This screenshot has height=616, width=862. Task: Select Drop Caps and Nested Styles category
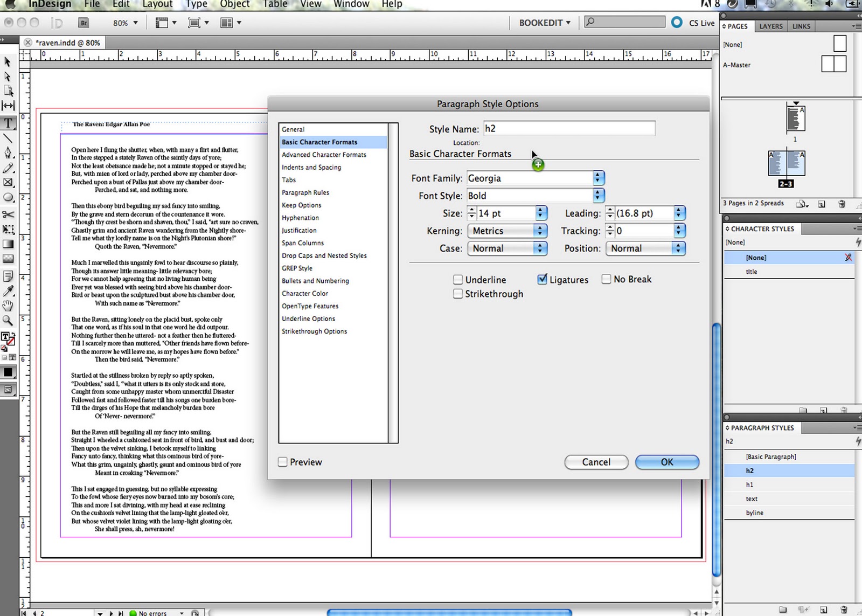[x=324, y=255]
